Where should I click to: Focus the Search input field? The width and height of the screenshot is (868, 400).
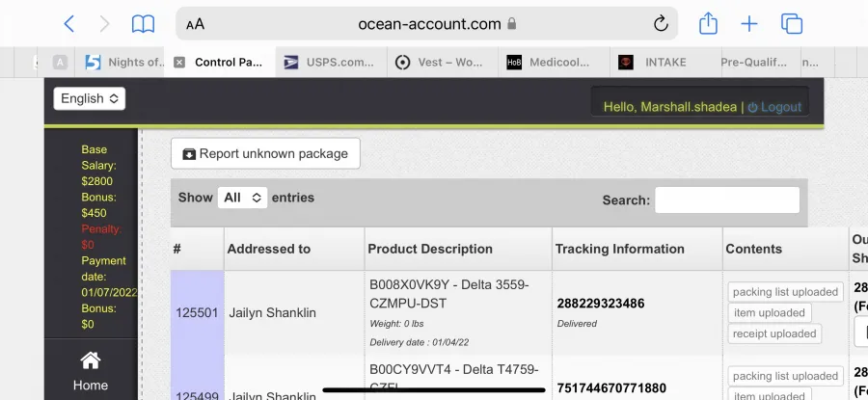(x=727, y=200)
